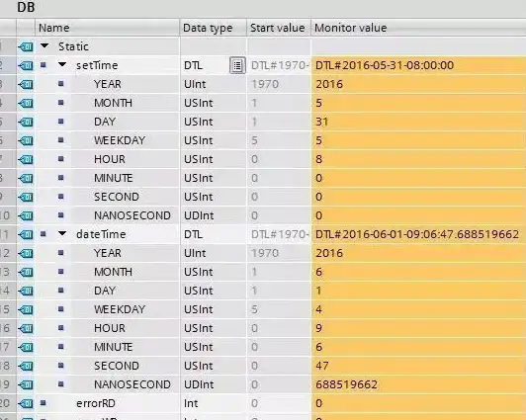Collapse the setTime DTL structure
Viewport: 526px width, 420px height.
[62, 64]
